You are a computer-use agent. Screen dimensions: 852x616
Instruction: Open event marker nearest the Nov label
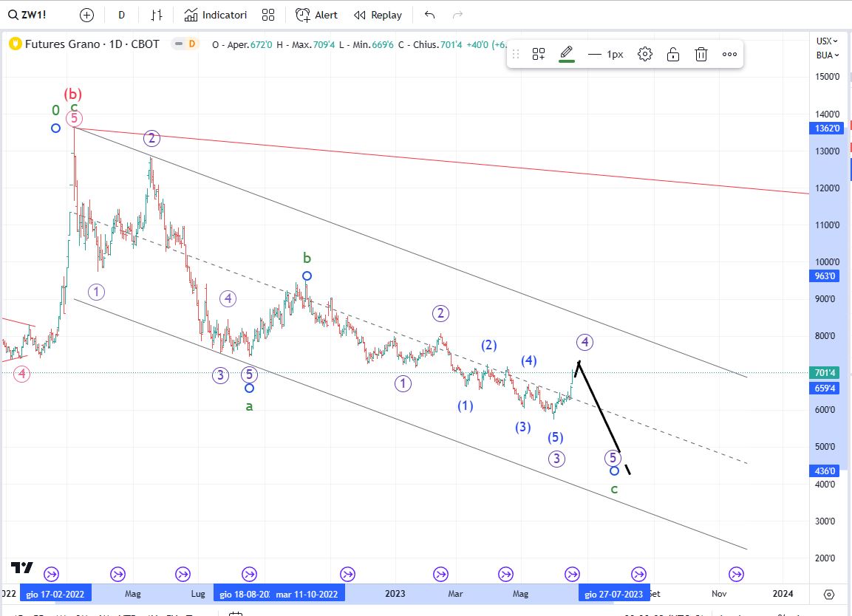click(x=736, y=574)
